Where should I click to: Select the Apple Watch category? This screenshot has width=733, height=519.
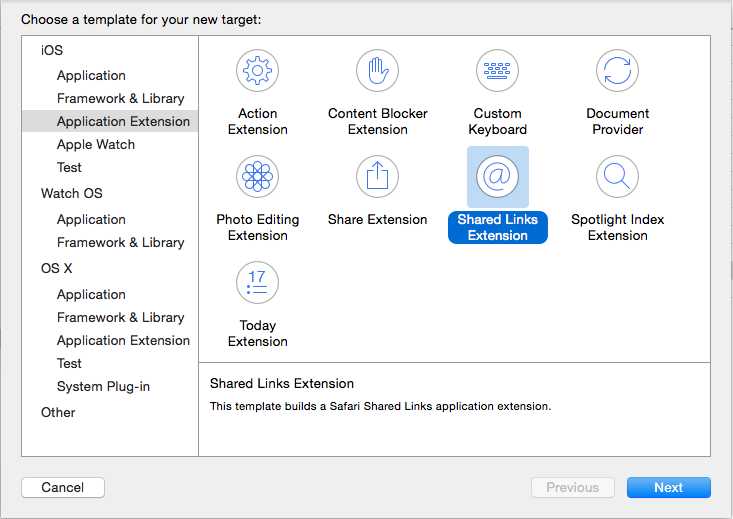(x=96, y=145)
